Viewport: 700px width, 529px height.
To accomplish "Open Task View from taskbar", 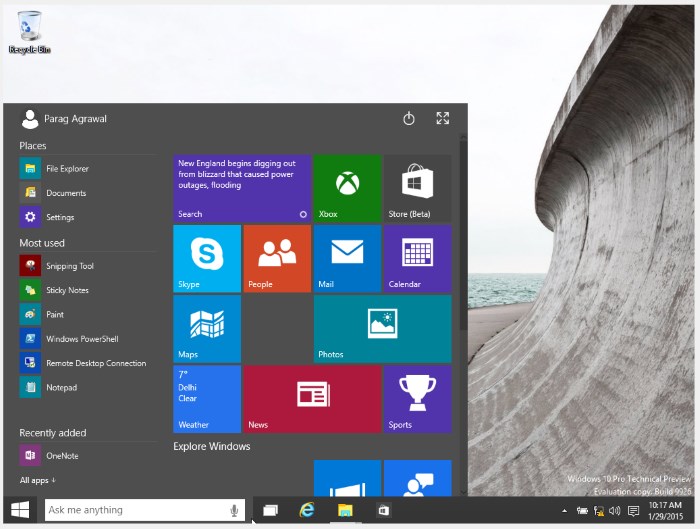I will click(271, 510).
